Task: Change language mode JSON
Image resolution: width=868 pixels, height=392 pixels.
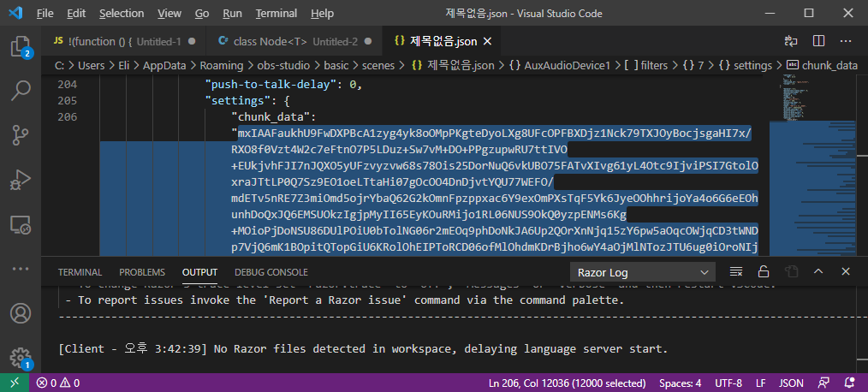Action: [x=791, y=383]
